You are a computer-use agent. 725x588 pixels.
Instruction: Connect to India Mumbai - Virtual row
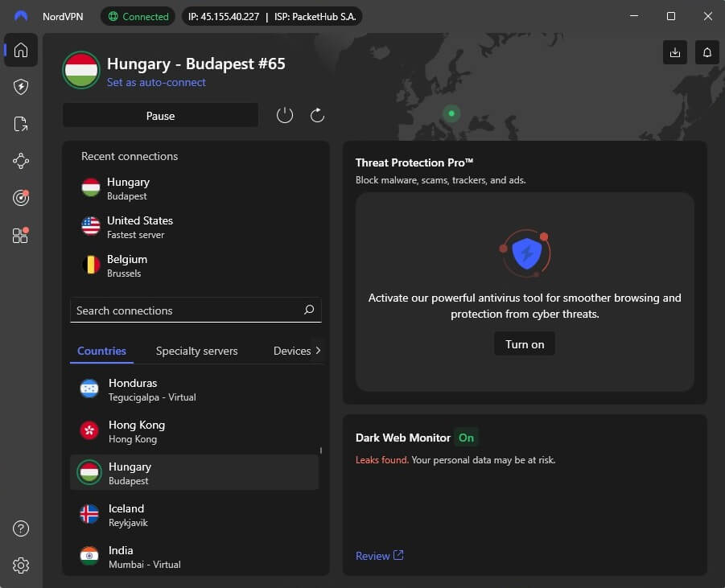coord(194,556)
